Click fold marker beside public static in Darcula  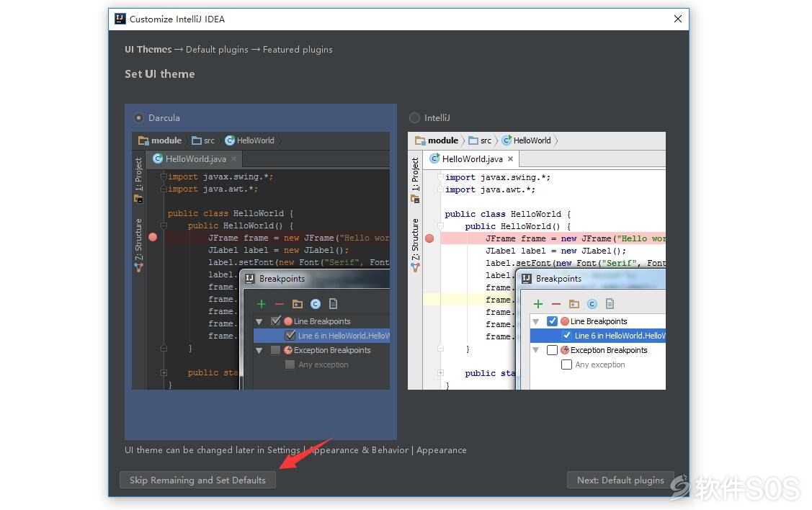tap(164, 372)
